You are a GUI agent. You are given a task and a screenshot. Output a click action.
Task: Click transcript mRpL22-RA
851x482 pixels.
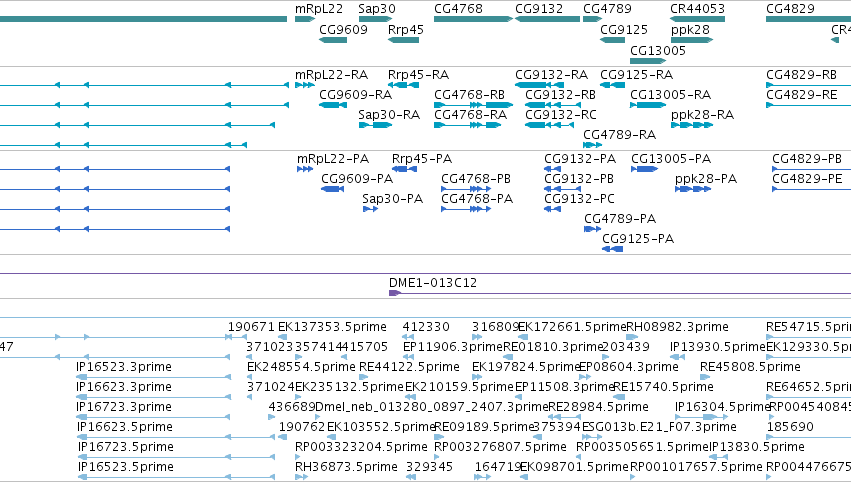tap(331, 75)
